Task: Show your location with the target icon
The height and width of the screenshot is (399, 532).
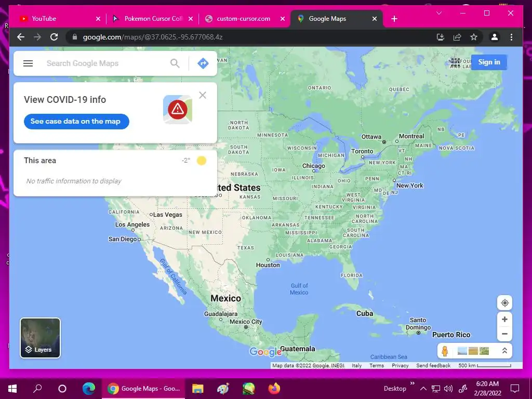Action: 504,303
